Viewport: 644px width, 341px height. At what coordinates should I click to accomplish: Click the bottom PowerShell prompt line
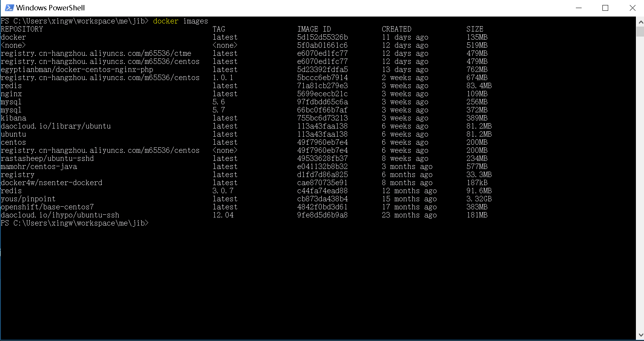coord(75,223)
